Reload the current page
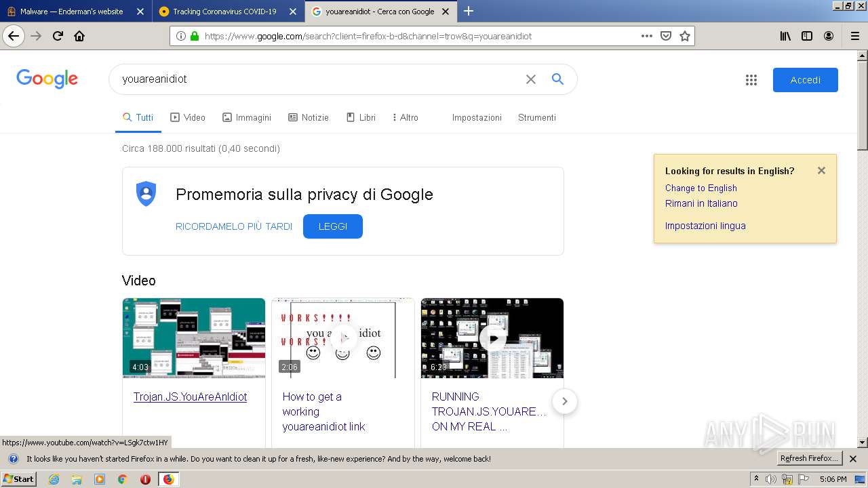The height and width of the screenshot is (488, 868). point(58,36)
